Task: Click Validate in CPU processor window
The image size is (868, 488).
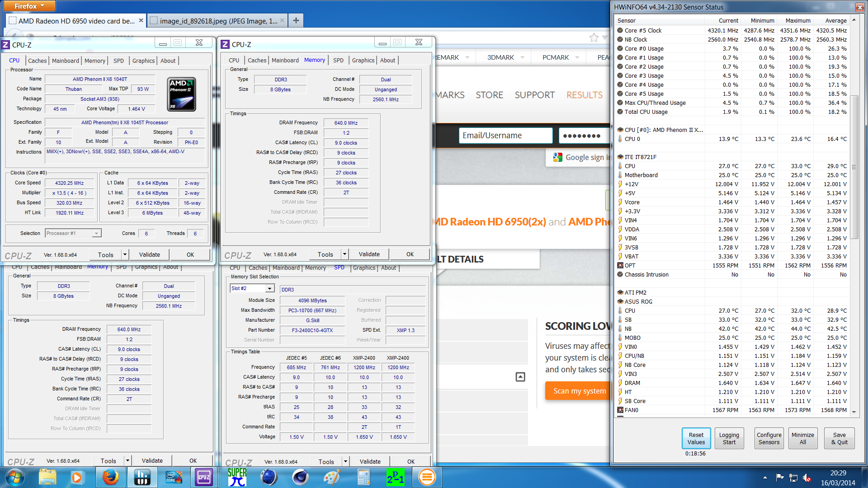Action: tap(149, 254)
